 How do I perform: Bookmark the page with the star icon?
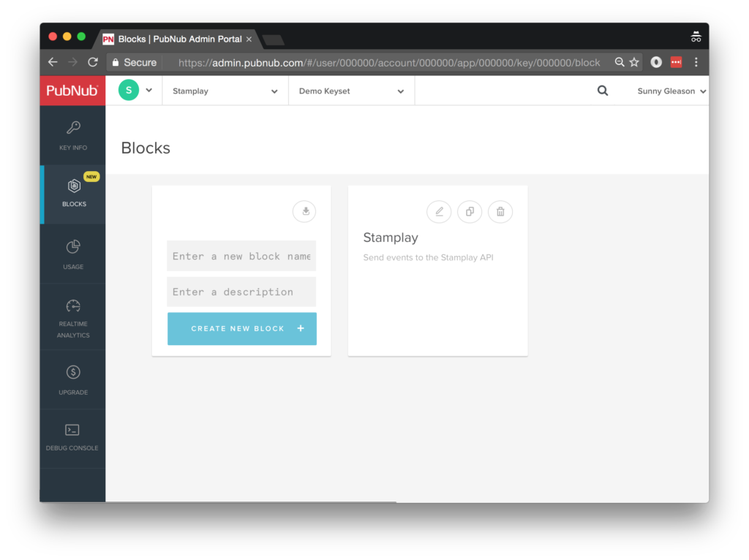tap(635, 62)
